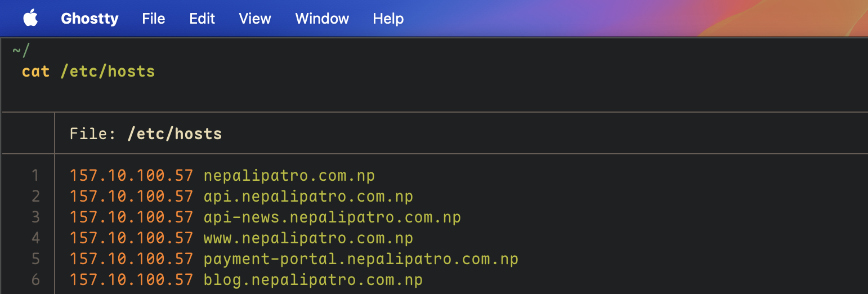The image size is (868, 294).
Task: Click line number 6 in gutter
Action: point(35,280)
